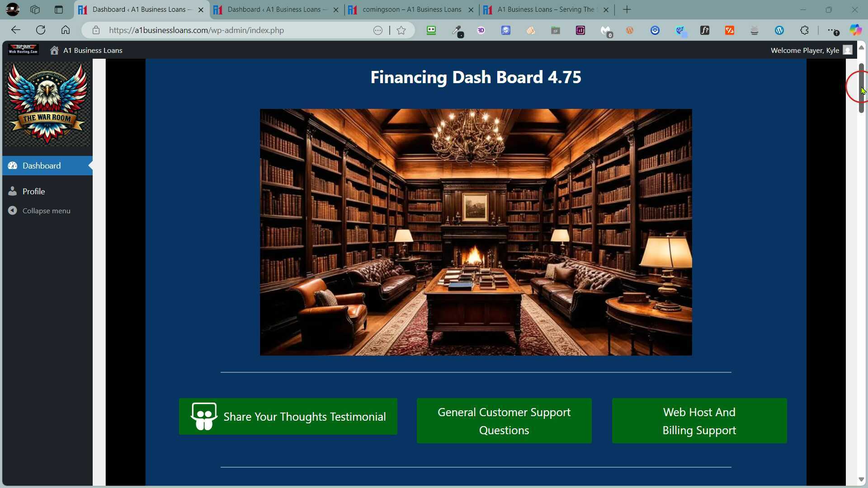The height and width of the screenshot is (488, 868).
Task: Click the eyedropper color picker extension
Action: pos(457,30)
